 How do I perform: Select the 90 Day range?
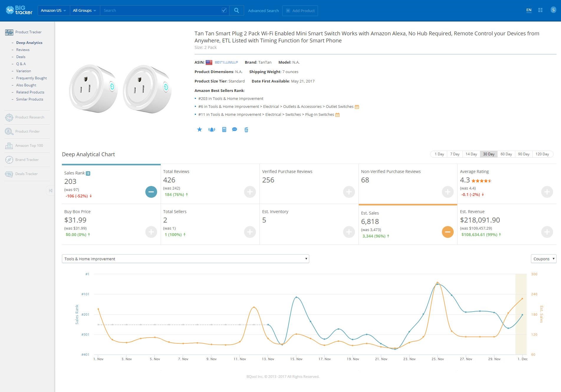click(524, 154)
